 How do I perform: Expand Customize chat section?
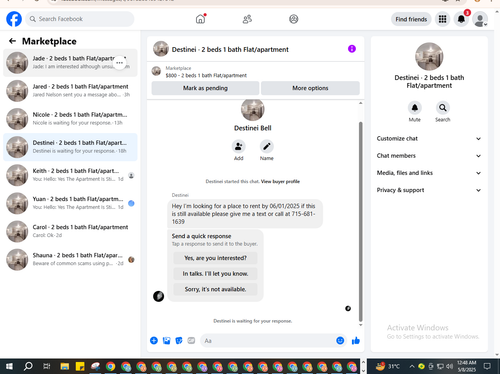[429, 139]
